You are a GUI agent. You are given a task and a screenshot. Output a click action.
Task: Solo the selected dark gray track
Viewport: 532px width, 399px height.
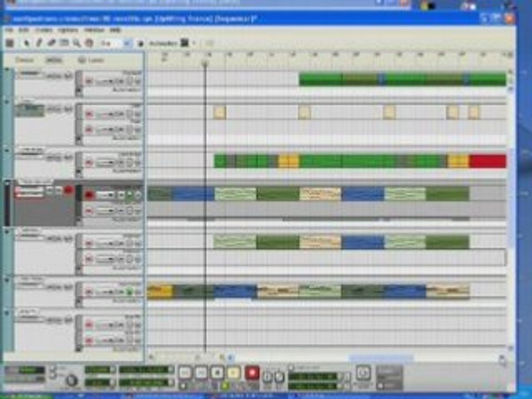click(x=58, y=191)
